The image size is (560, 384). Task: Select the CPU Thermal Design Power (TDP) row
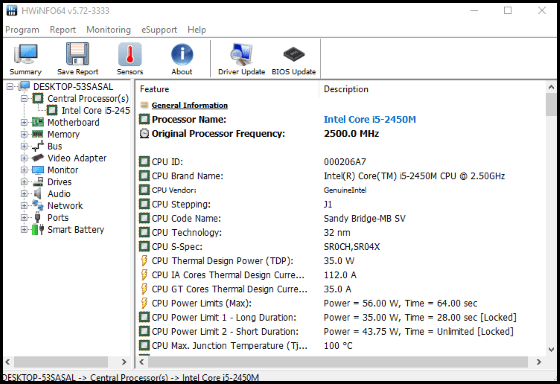coord(342,261)
